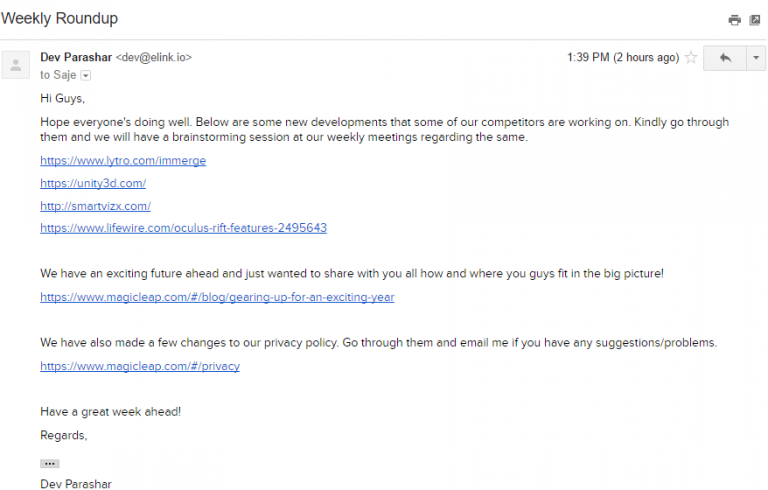Open the magicleap privacy policy link
Screen dimensions: 768x490
pyautogui.click(x=140, y=366)
